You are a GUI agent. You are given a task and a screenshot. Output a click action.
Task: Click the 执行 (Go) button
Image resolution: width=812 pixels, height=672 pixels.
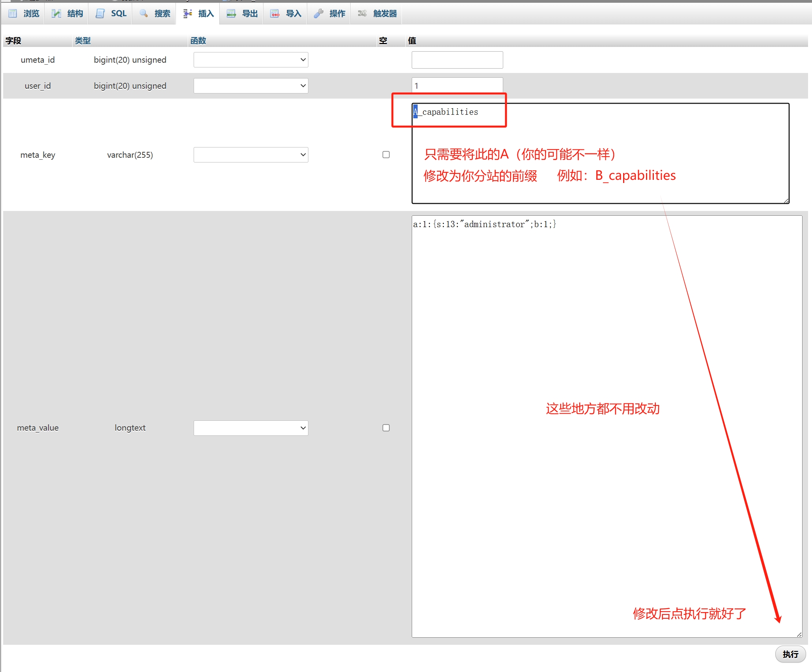click(x=790, y=654)
